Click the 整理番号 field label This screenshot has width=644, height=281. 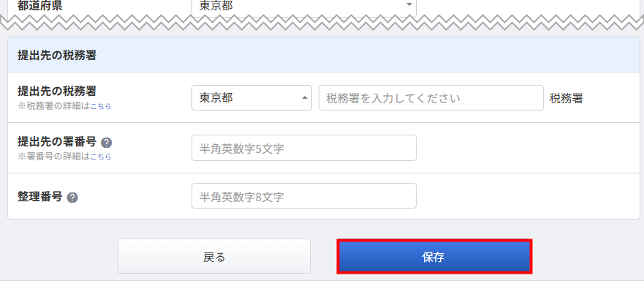[x=40, y=197]
